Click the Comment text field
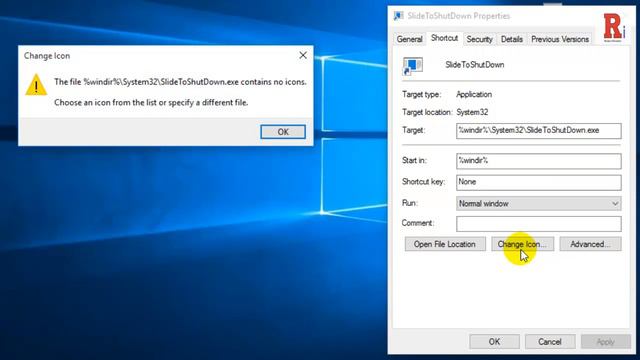The width and height of the screenshot is (640, 360). click(539, 224)
